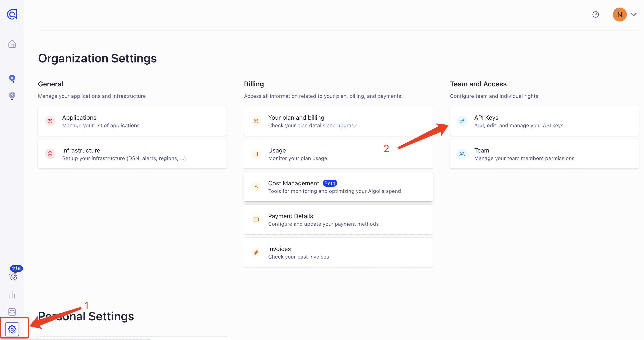644x340 pixels.
Task: Click the Settings gear icon in sidebar
Action: [x=12, y=329]
